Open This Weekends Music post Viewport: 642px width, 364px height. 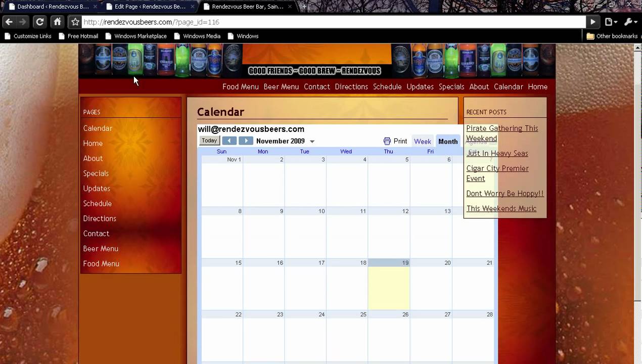(x=501, y=208)
